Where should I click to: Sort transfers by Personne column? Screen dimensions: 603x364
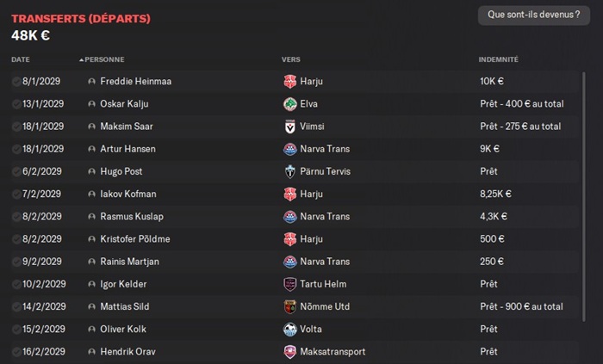pyautogui.click(x=104, y=59)
